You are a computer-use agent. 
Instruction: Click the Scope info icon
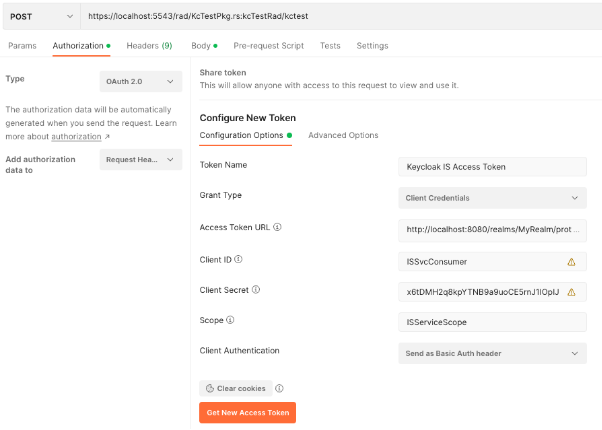pos(230,319)
